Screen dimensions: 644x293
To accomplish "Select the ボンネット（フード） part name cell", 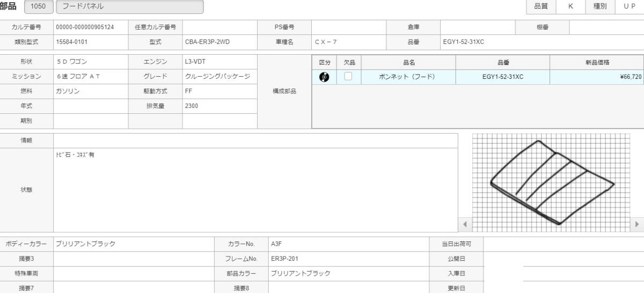I will tap(408, 77).
